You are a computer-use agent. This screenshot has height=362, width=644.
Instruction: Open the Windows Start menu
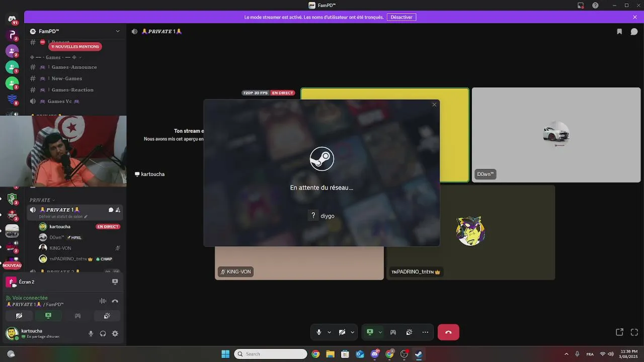(x=225, y=354)
